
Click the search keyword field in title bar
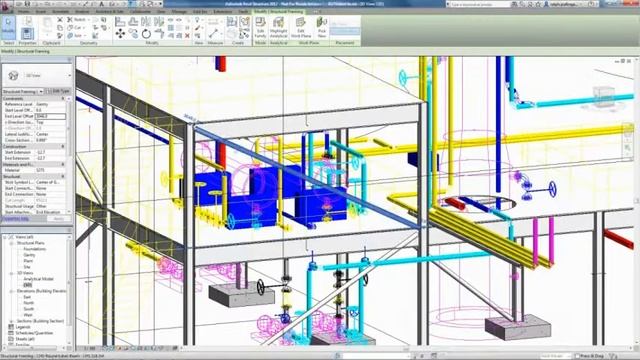[x=478, y=4]
